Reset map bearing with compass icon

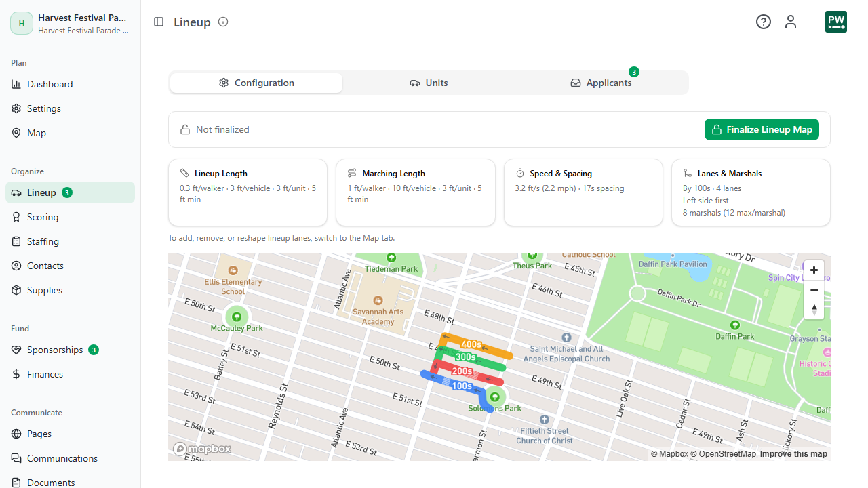tap(814, 310)
